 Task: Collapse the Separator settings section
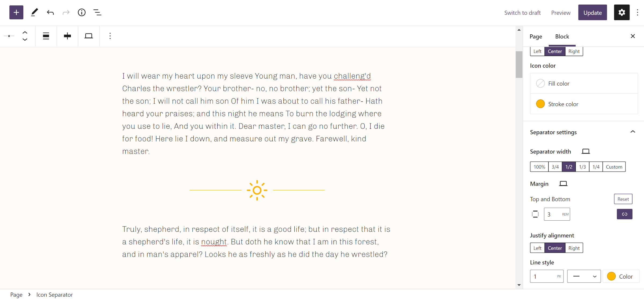(x=633, y=132)
